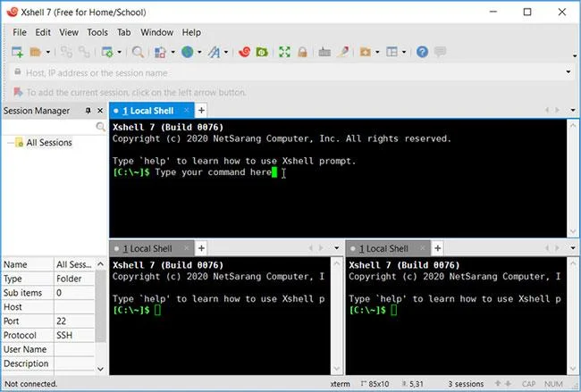Open the Tab menu
Screen dimensions: 581x392
click(x=123, y=32)
